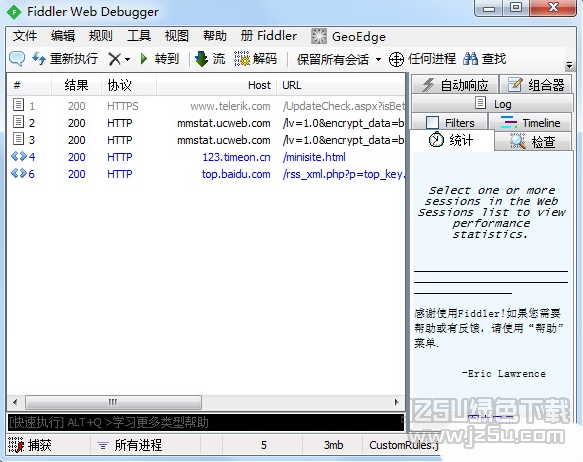
Task: Open the 编辑 menu
Action: pyautogui.click(x=63, y=36)
